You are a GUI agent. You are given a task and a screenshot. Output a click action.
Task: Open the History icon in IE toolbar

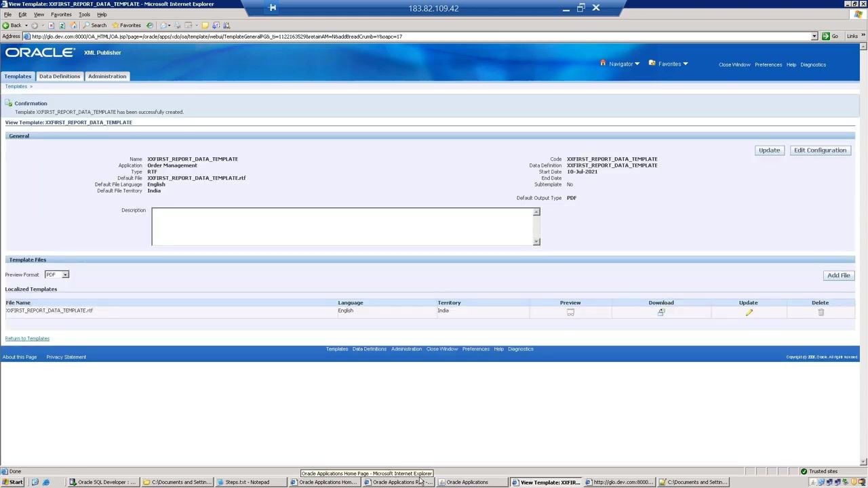(x=150, y=25)
